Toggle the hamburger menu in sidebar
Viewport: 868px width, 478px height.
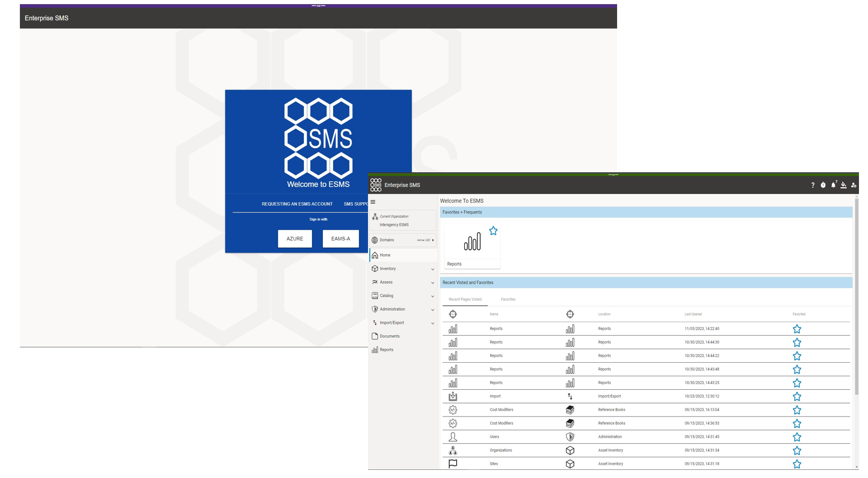pos(373,202)
